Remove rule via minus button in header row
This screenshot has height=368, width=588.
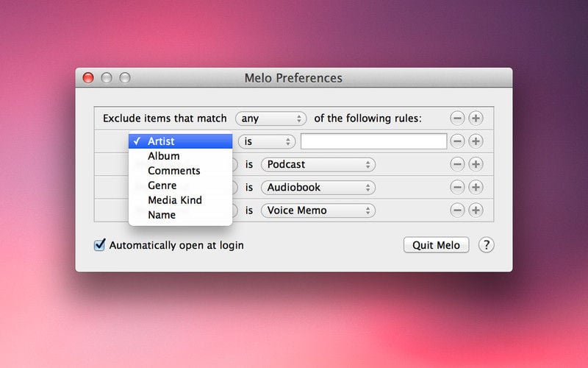(457, 118)
